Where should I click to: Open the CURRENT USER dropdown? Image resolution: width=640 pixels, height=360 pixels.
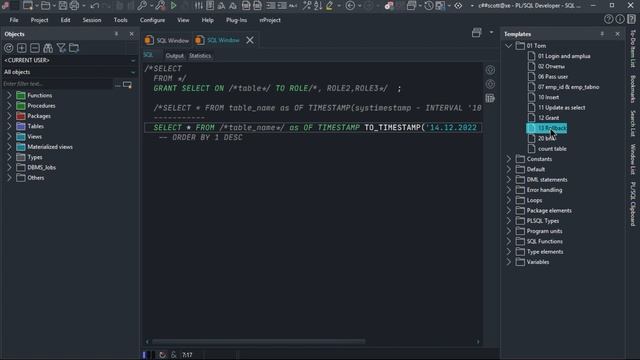pyautogui.click(x=133, y=60)
